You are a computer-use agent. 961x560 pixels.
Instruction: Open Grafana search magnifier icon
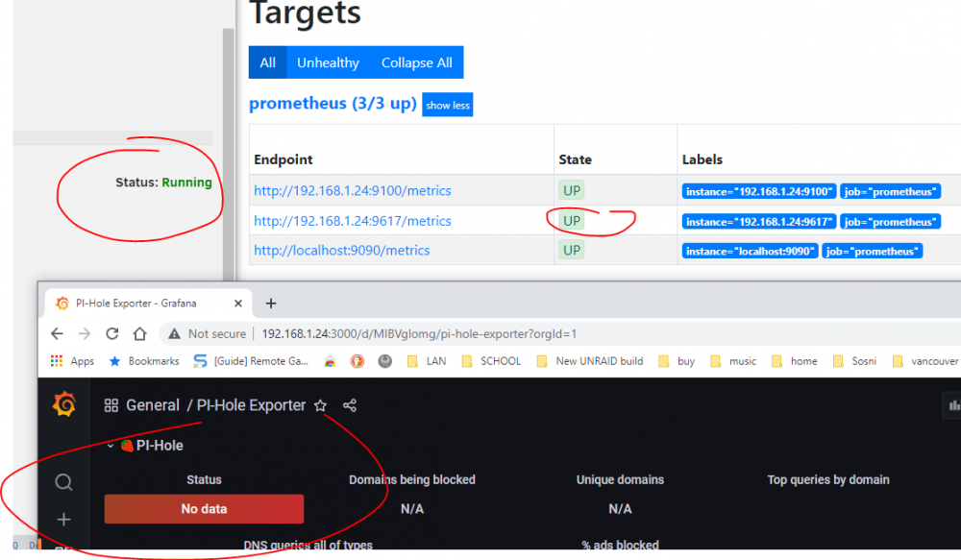pyautogui.click(x=63, y=482)
